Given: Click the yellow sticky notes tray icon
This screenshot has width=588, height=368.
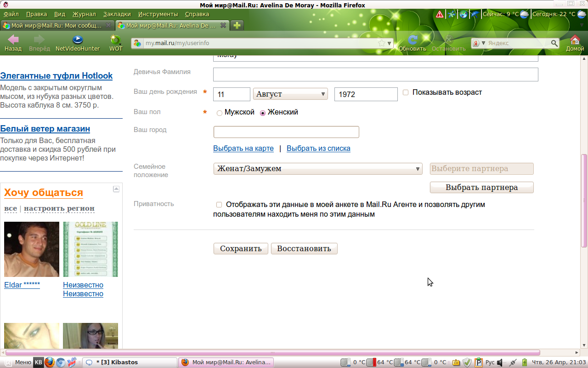Looking at the screenshot, I should (x=456, y=362).
